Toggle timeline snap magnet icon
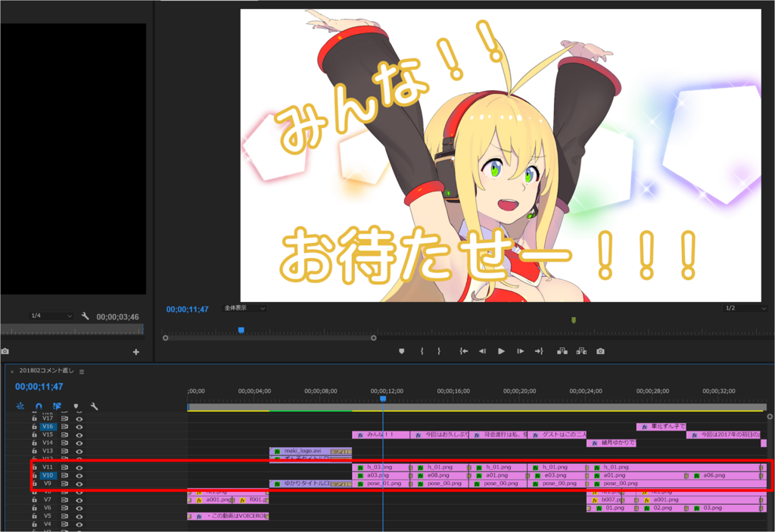Image resolution: width=775 pixels, height=532 pixels. (x=39, y=406)
